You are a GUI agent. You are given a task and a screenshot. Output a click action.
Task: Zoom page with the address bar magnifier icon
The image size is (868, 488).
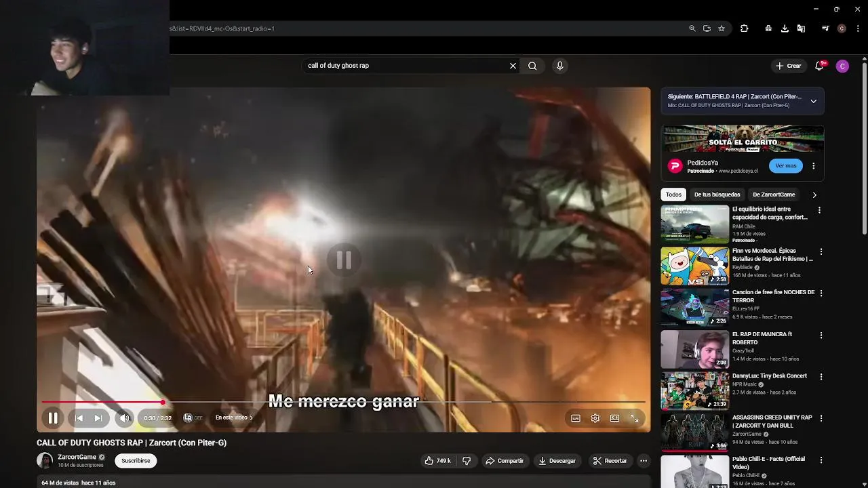(x=692, y=28)
